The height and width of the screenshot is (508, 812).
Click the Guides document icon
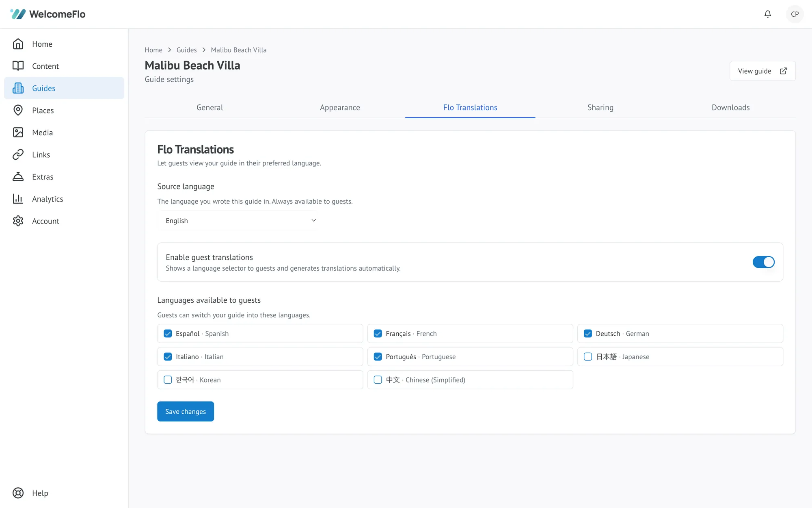[x=18, y=88]
